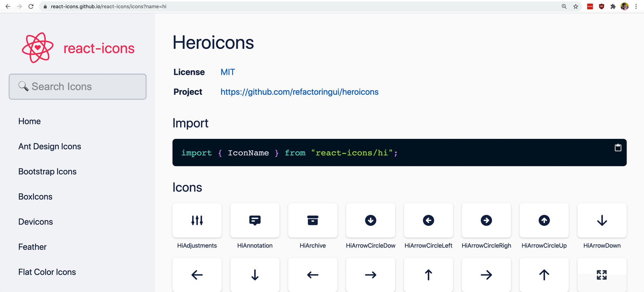Open Bootstrap Icons in sidebar
The height and width of the screenshot is (292, 644).
(47, 171)
